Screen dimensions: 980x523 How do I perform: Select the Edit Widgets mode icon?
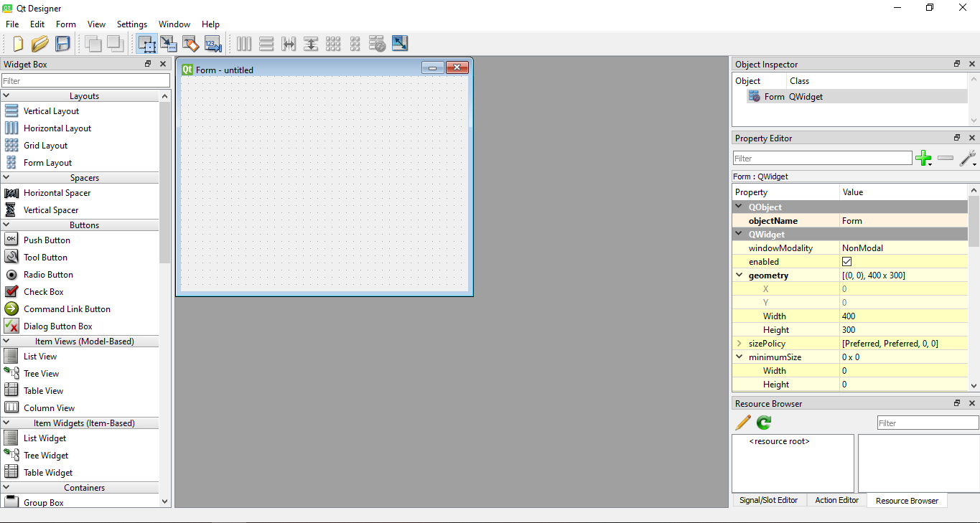pyautogui.click(x=147, y=44)
